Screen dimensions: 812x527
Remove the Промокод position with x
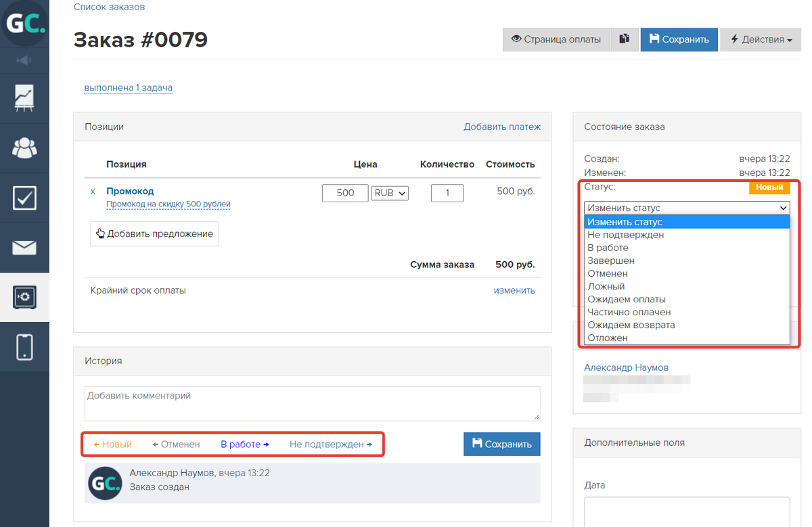click(x=93, y=191)
